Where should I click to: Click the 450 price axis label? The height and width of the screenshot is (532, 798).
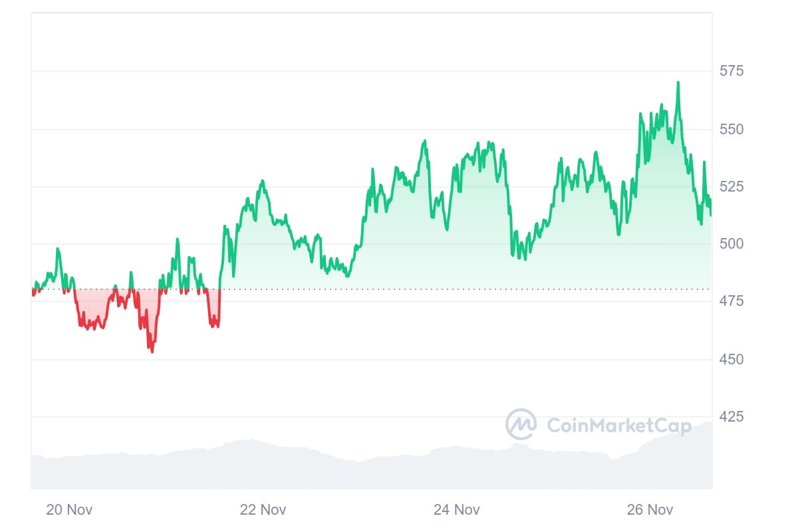731,360
